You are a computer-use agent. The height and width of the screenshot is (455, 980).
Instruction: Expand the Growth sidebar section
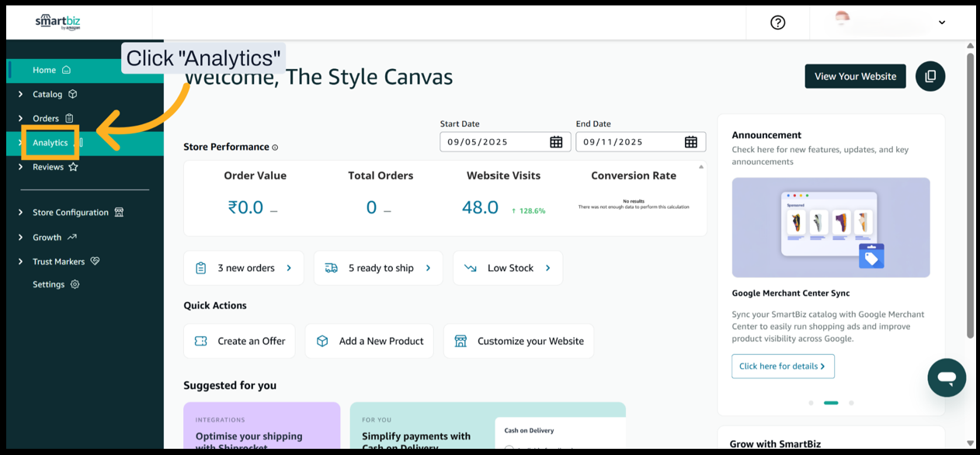click(x=47, y=237)
